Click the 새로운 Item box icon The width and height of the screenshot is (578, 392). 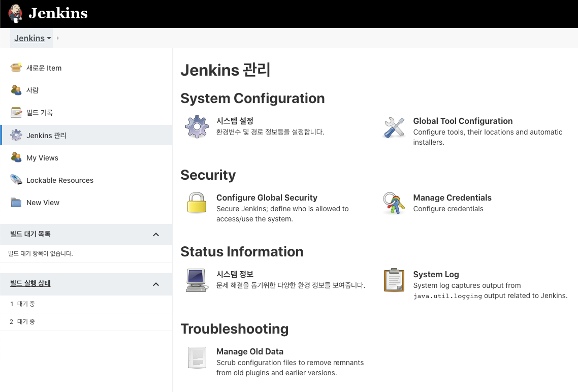(x=16, y=68)
